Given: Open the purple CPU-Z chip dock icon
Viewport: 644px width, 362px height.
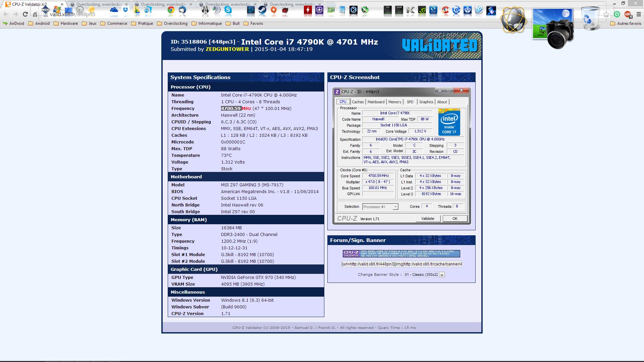Looking at the screenshot, I should (x=319, y=10).
